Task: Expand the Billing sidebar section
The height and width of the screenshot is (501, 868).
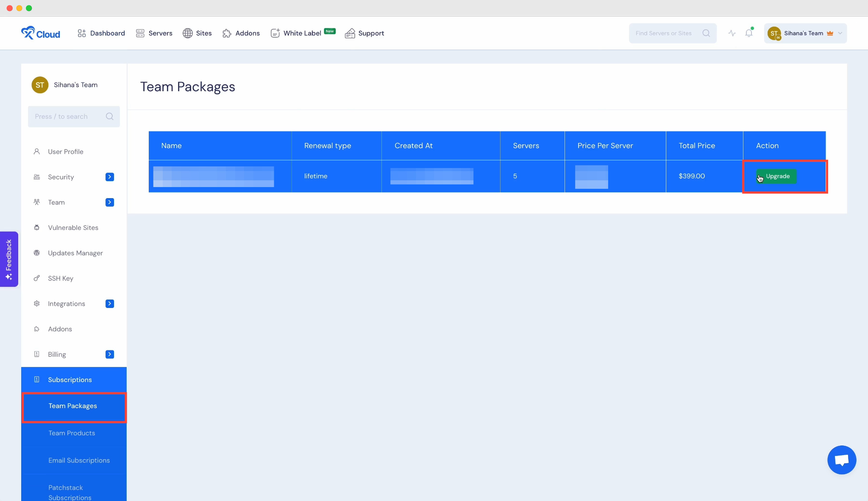Action: [x=109, y=354]
